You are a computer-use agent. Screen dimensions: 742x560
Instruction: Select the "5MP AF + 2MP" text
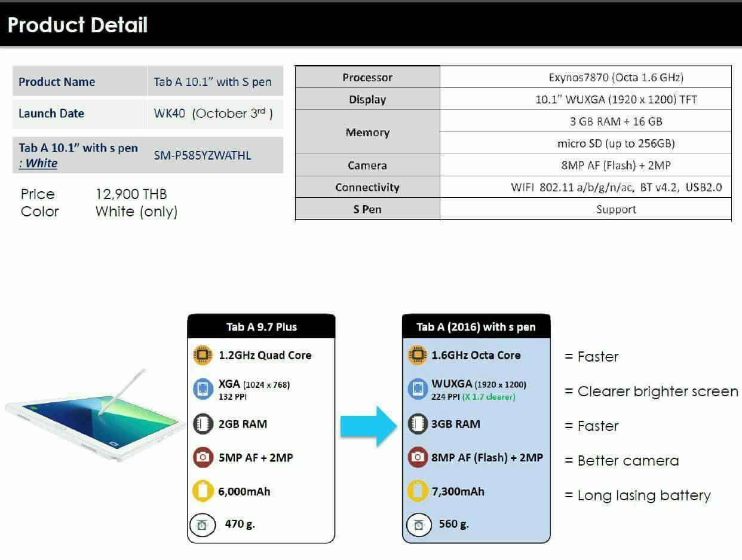tap(256, 458)
